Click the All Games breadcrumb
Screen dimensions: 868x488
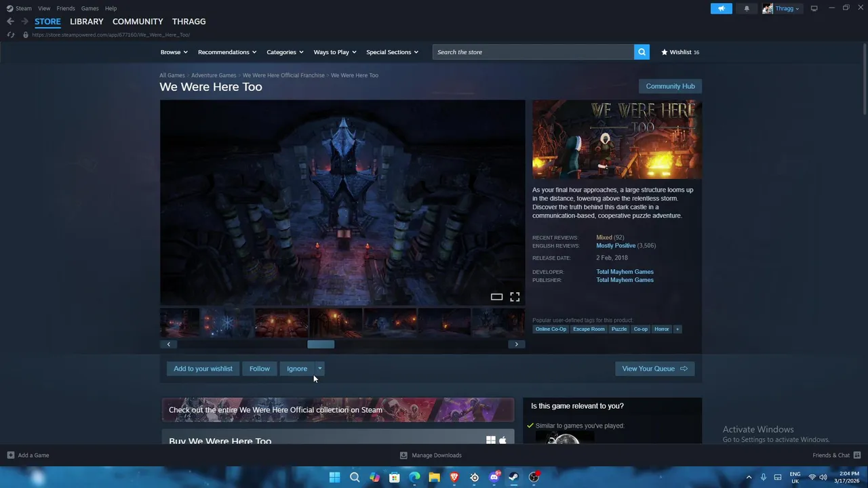pos(172,75)
